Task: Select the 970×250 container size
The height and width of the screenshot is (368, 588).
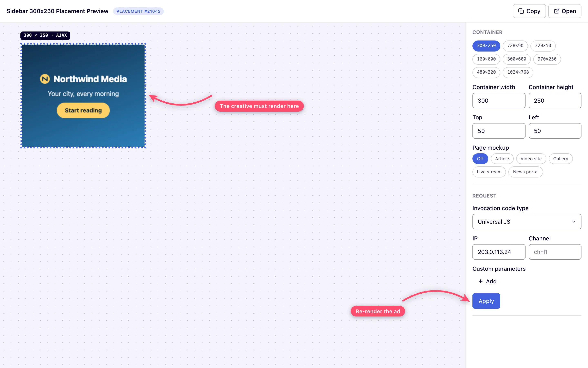Action: coord(547,59)
